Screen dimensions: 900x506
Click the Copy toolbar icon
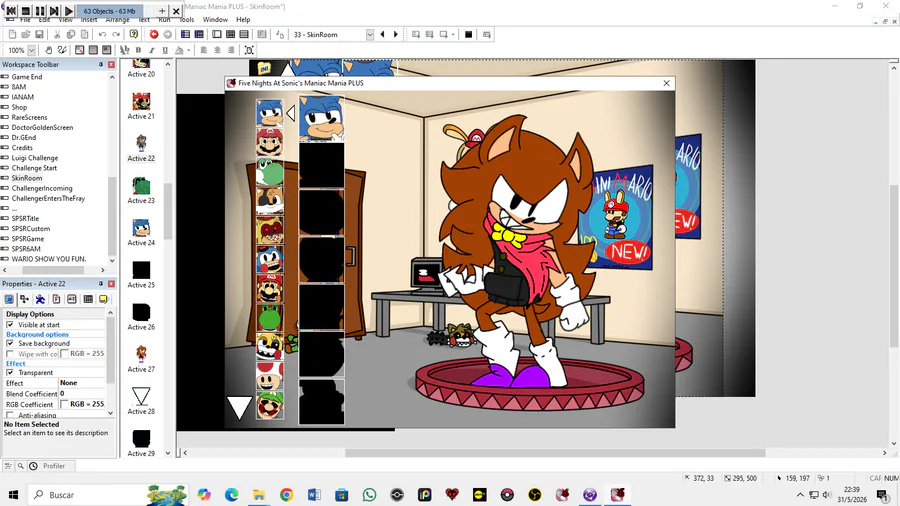coord(71,34)
